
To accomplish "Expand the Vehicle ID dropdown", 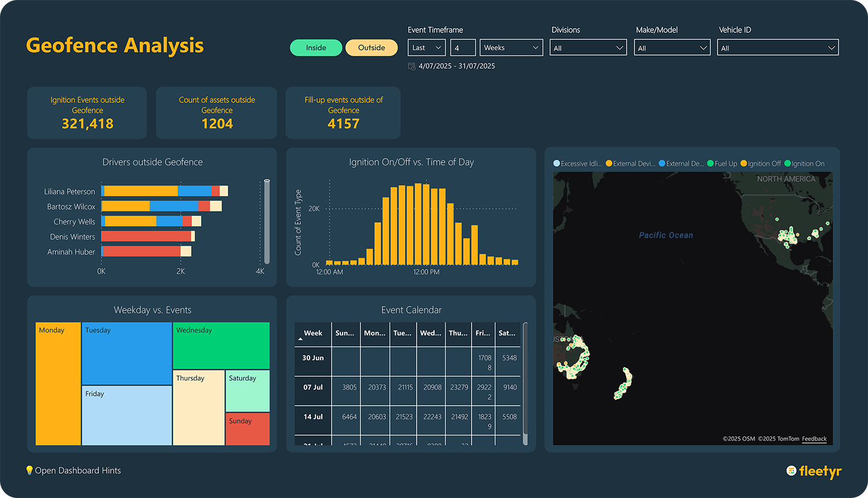I will pyautogui.click(x=778, y=48).
